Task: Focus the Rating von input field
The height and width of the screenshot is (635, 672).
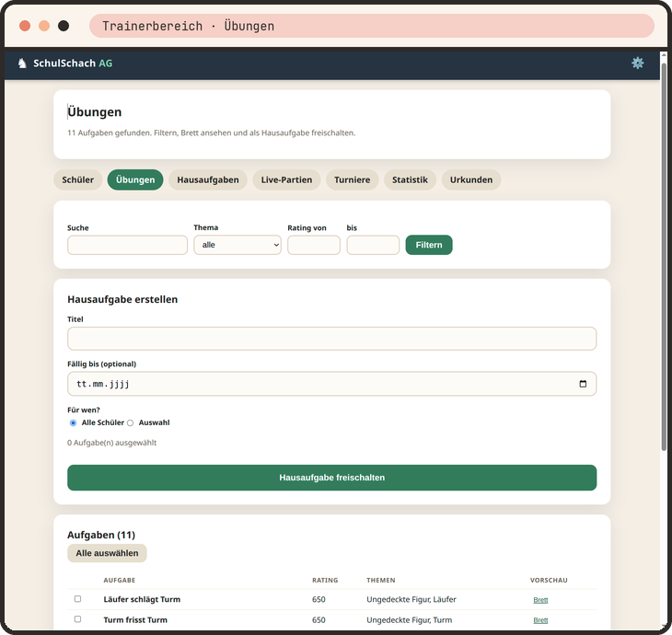Action: pyautogui.click(x=314, y=245)
